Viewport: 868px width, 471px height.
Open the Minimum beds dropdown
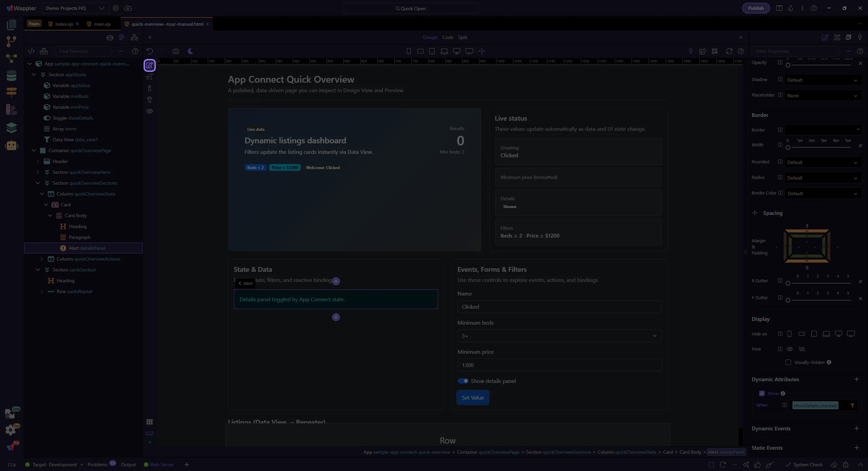pos(559,336)
